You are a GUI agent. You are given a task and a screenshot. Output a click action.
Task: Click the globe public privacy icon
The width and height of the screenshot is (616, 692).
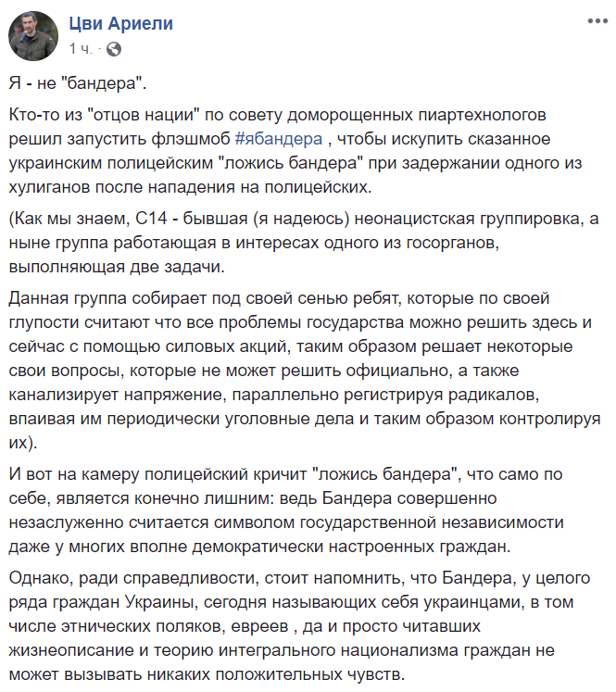(x=113, y=47)
